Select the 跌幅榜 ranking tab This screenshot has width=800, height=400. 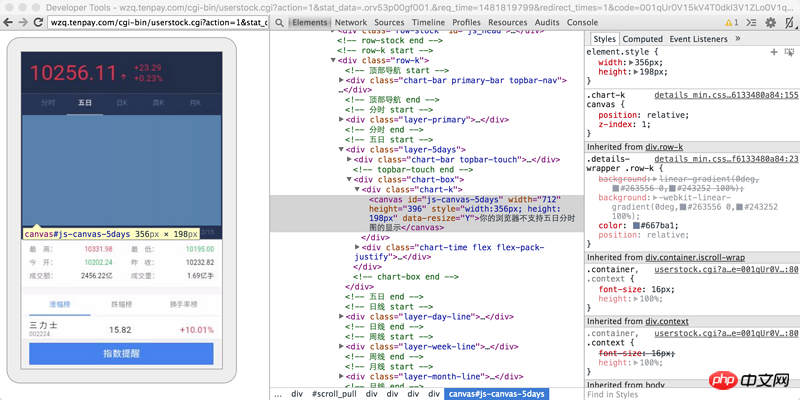coord(121,305)
